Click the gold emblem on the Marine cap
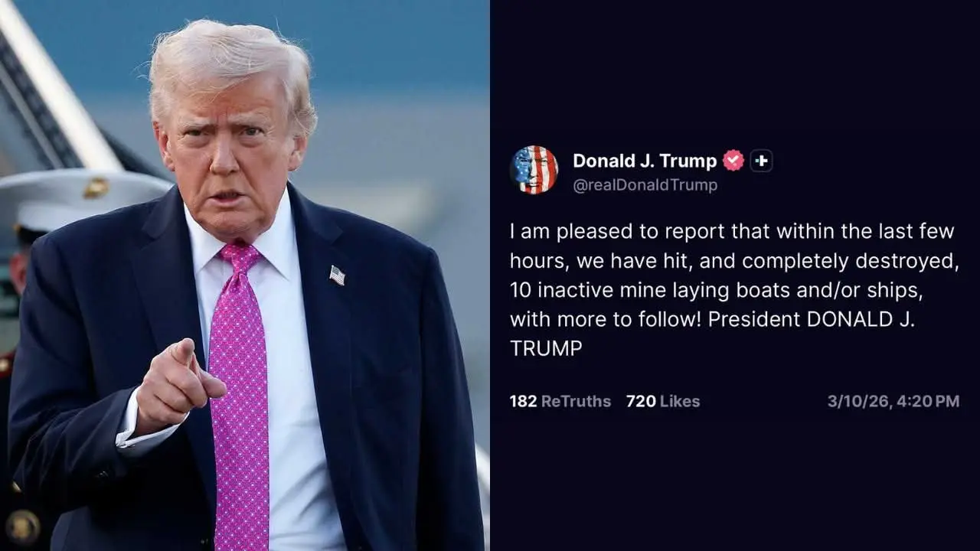 tap(96, 188)
